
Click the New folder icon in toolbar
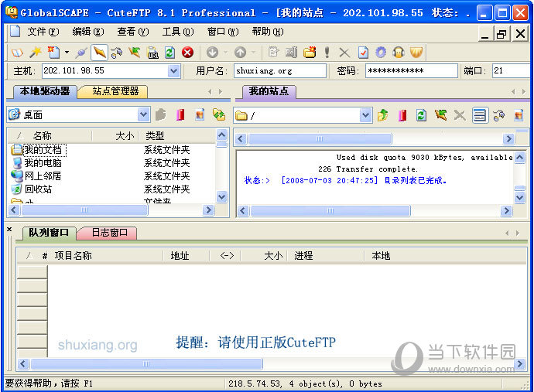click(x=310, y=53)
